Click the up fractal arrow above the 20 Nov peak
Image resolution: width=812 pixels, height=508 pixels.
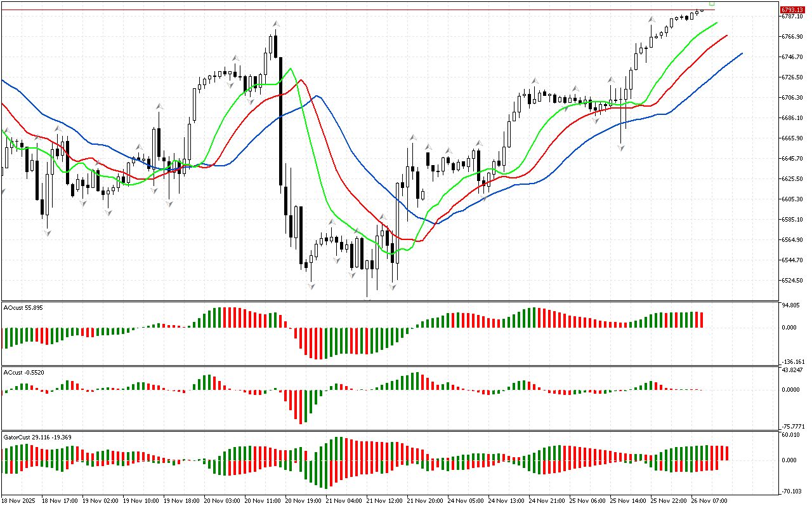point(276,24)
